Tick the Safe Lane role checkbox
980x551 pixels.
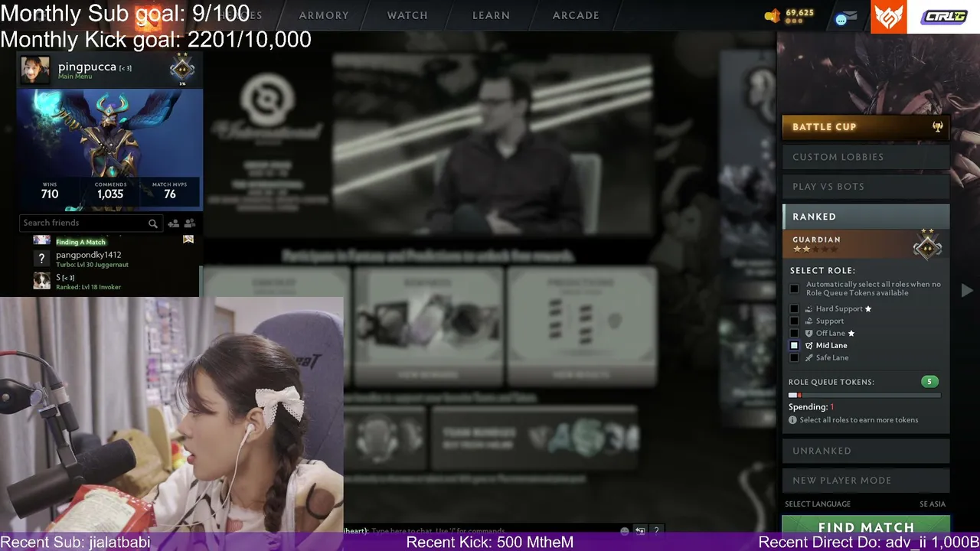(794, 358)
